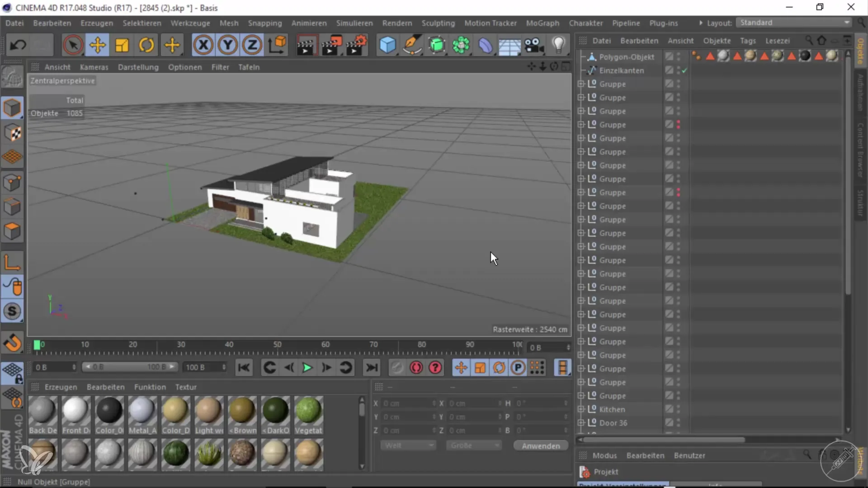868x488 pixels.
Task: Open the Sculpting menu
Action: [438, 23]
